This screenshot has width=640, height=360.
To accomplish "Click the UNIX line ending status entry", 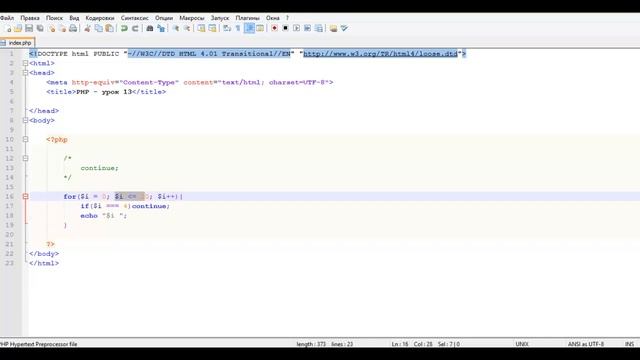I will 522,344.
